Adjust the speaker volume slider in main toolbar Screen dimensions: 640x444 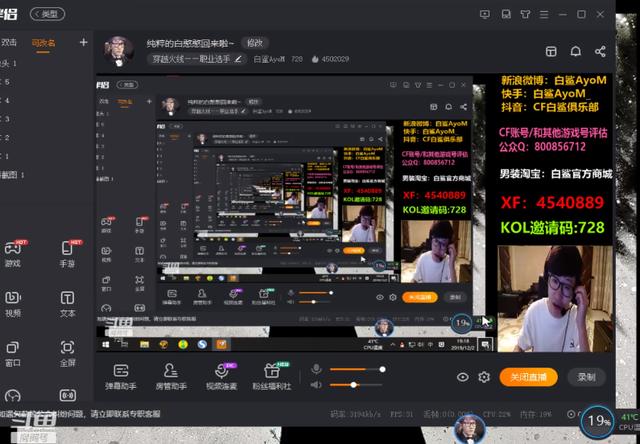coord(356,385)
